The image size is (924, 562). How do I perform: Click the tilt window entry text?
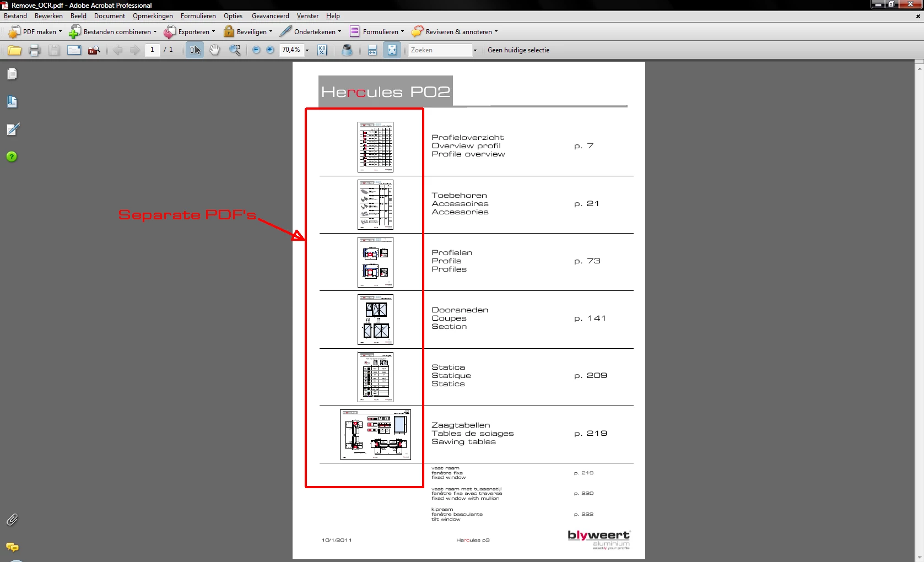446,519
